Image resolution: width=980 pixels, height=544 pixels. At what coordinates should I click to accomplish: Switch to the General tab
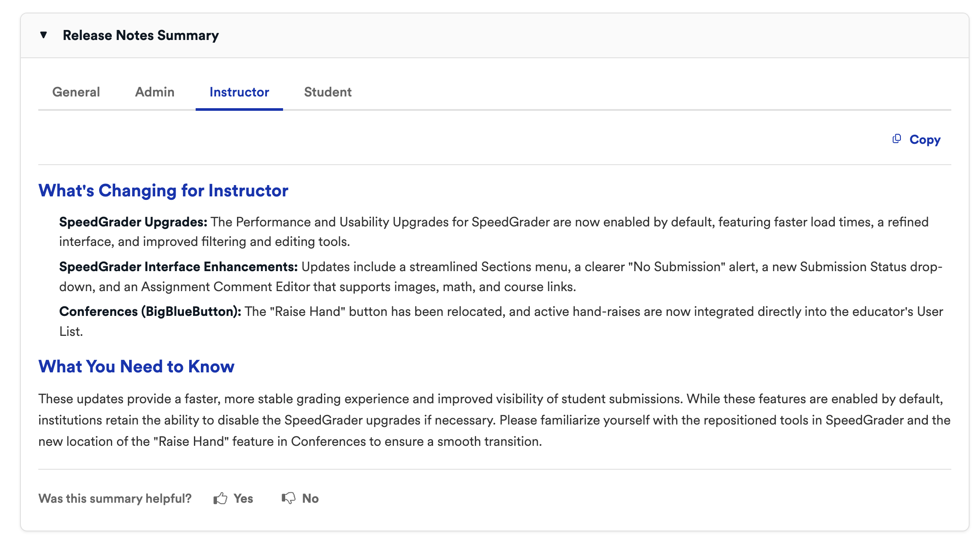[x=76, y=92]
